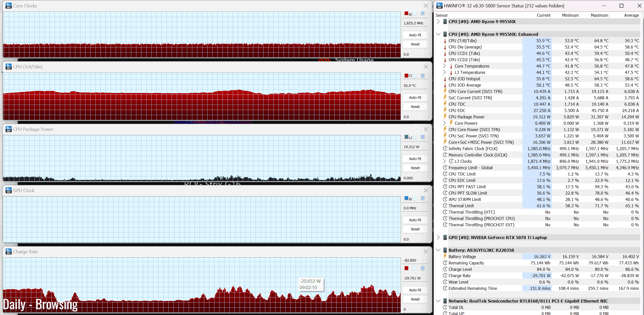Screen dimensions: 644x315
Task: Click the red color swatch in Charge Rate graph
Action: tap(406, 268)
